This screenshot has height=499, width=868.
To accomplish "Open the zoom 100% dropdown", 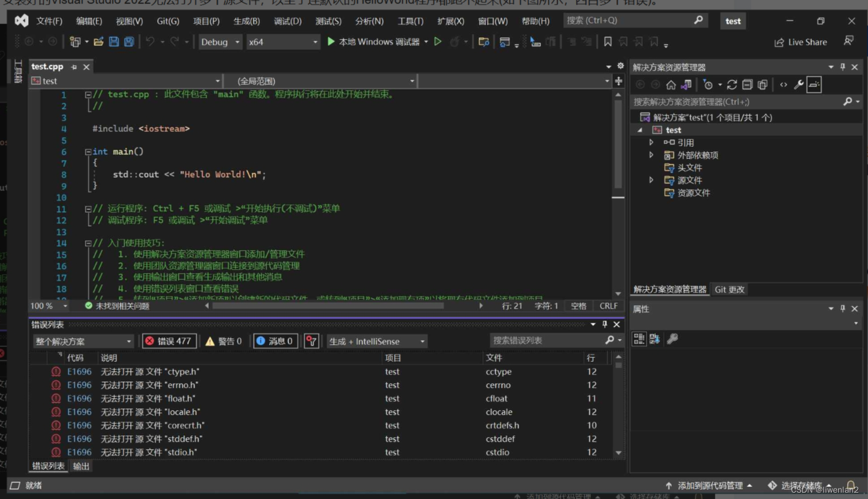I will point(65,306).
